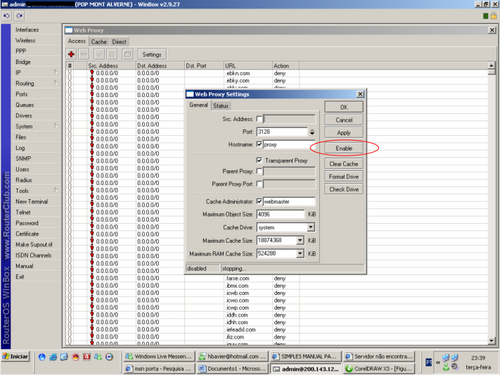Screen dimensions: 500x375
Task: Open the Iniciar start menu
Action: 16,356
